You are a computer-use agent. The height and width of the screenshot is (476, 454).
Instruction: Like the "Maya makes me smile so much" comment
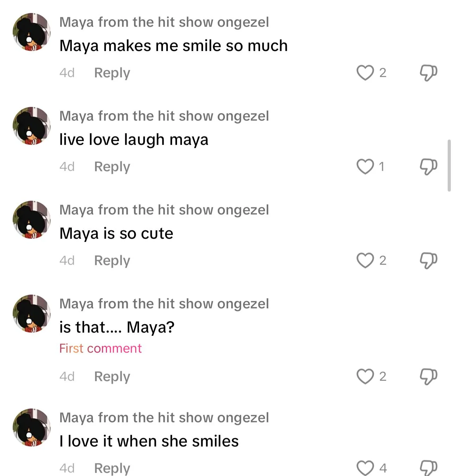365,73
